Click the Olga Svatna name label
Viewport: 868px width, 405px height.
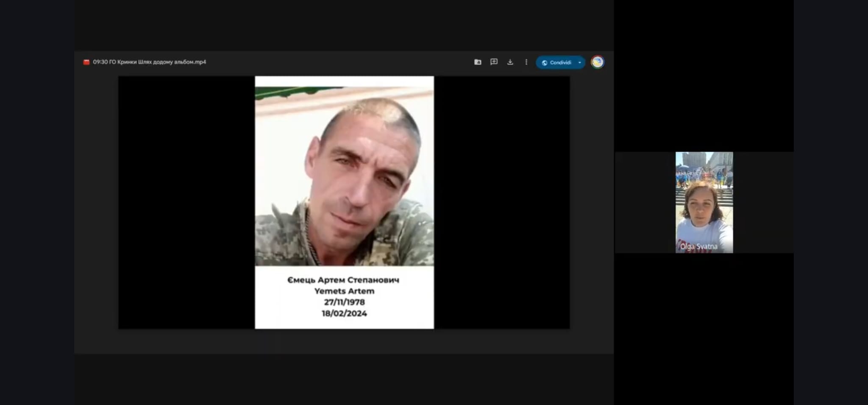[x=698, y=246]
